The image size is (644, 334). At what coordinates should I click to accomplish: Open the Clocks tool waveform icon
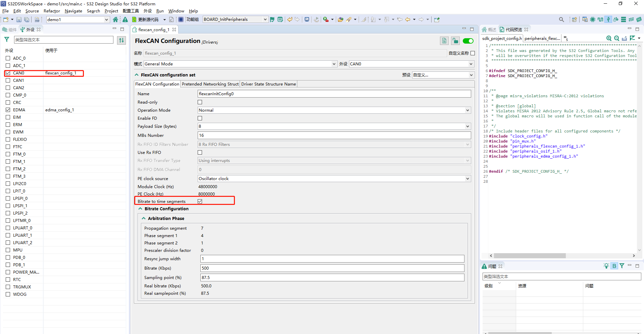click(600, 19)
